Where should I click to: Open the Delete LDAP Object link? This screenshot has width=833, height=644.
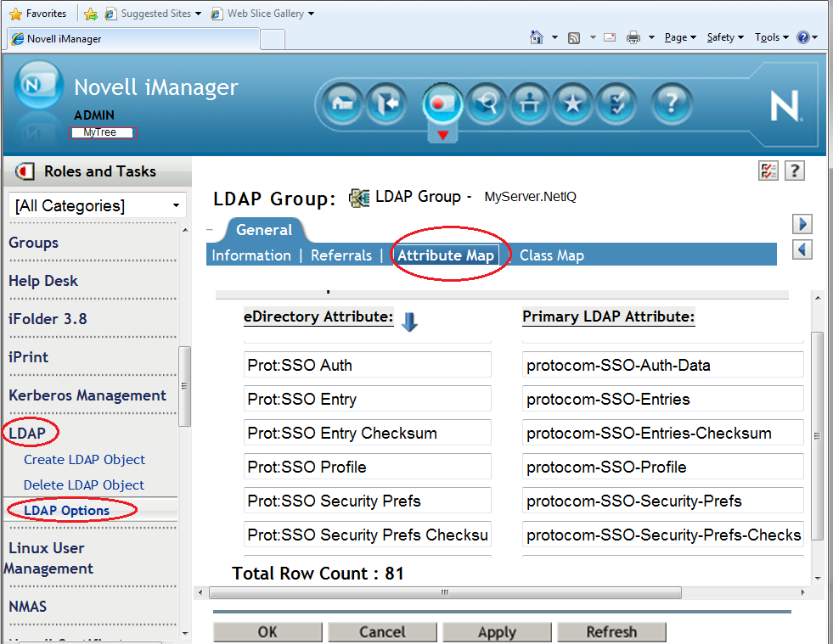(84, 484)
